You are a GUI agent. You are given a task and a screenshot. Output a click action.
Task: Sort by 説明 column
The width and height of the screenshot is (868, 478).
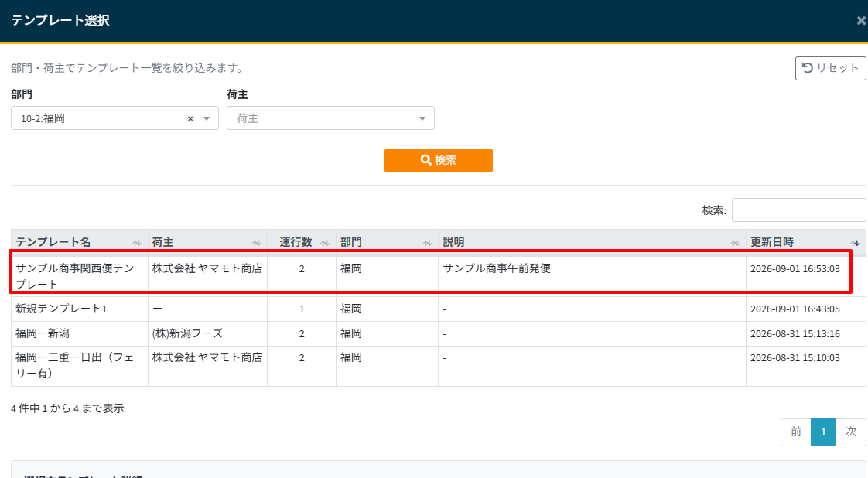click(x=592, y=242)
